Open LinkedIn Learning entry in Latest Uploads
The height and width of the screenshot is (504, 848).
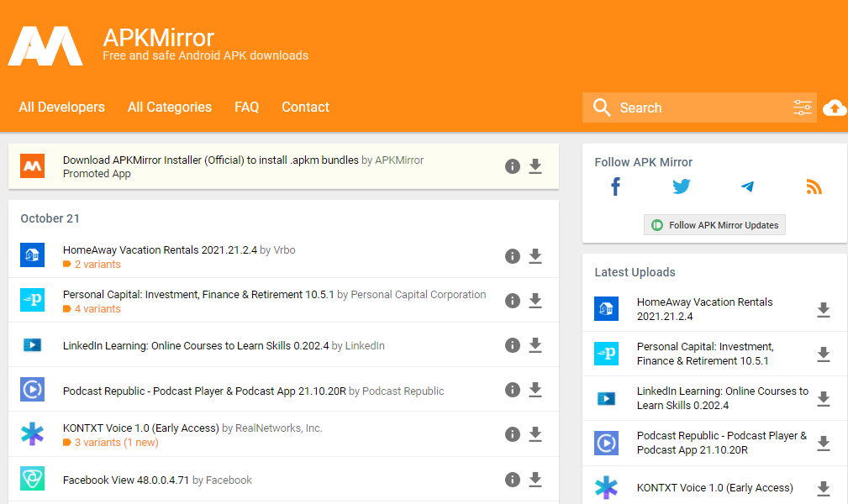723,398
